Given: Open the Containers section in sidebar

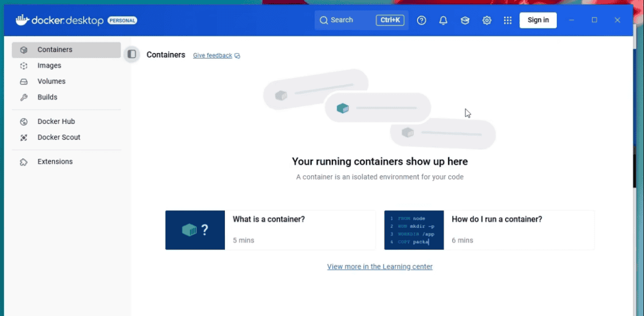Looking at the screenshot, I should click(53, 49).
